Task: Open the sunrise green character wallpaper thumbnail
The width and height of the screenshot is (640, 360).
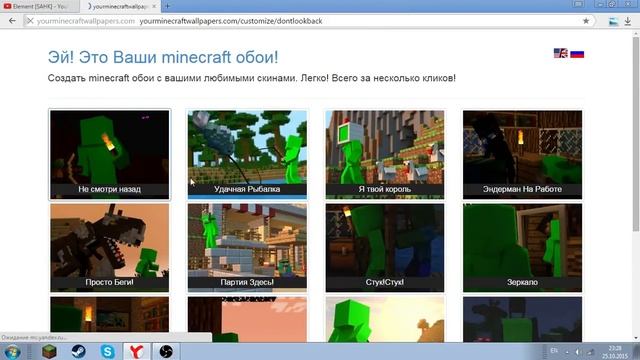Action: [384, 319]
